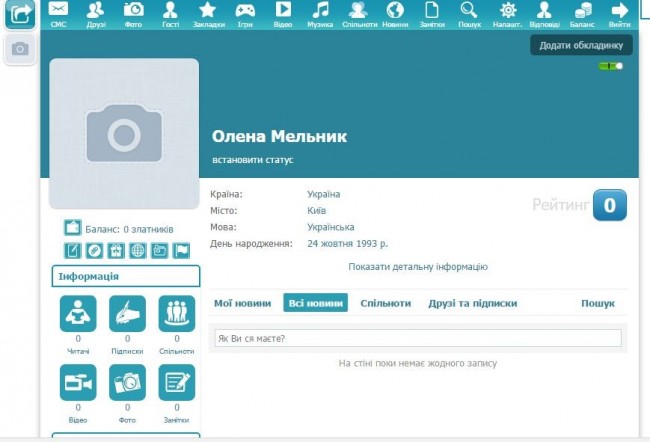Image resolution: width=650 pixels, height=442 pixels.
Task: Click the Налашт. settings gear icon
Action: pyautogui.click(x=507, y=14)
